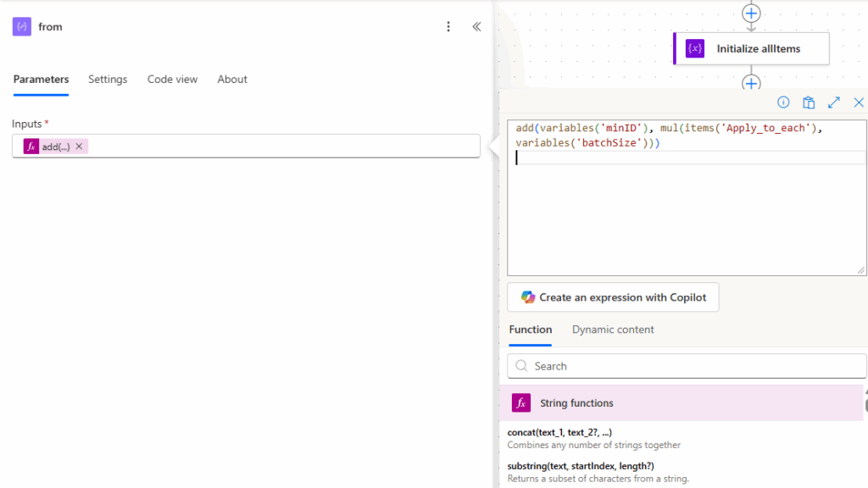Click the info icon in expression editor

[783, 103]
